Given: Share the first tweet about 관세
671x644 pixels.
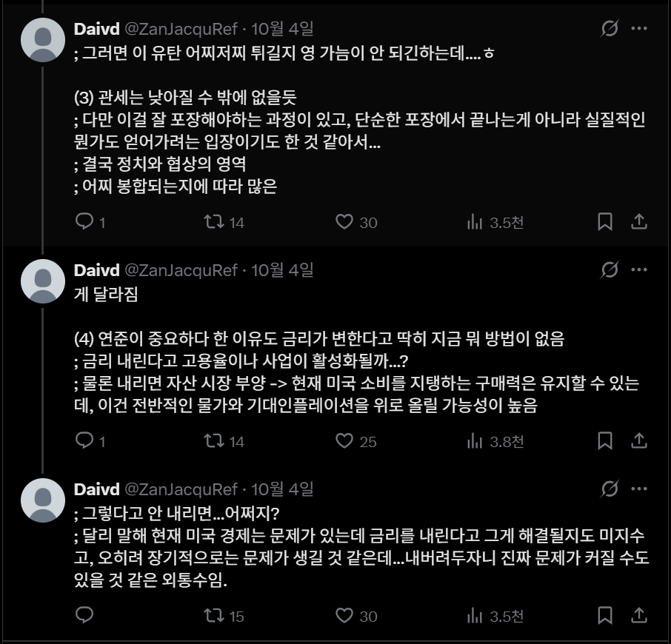Looking at the screenshot, I should coord(639,222).
